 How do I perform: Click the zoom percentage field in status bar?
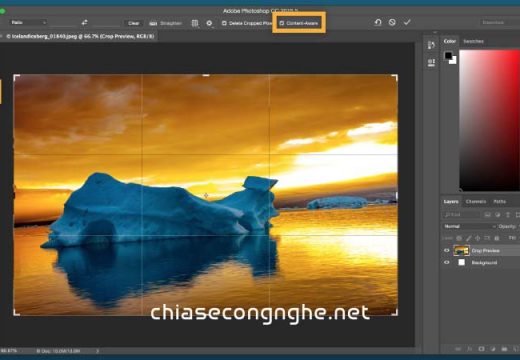pyautogui.click(x=8, y=351)
